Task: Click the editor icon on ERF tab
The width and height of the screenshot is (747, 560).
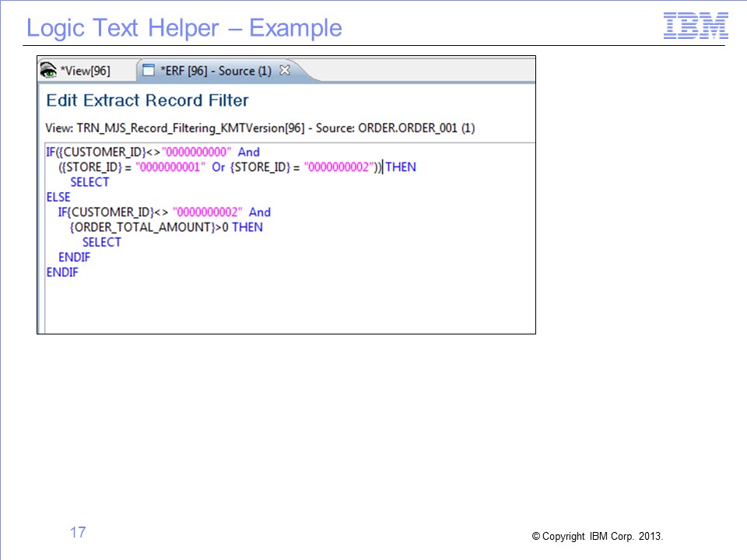Action: coord(149,70)
